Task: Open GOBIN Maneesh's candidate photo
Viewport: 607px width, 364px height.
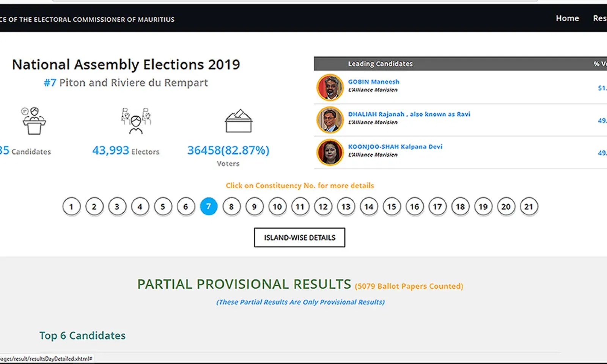Action: coord(330,87)
